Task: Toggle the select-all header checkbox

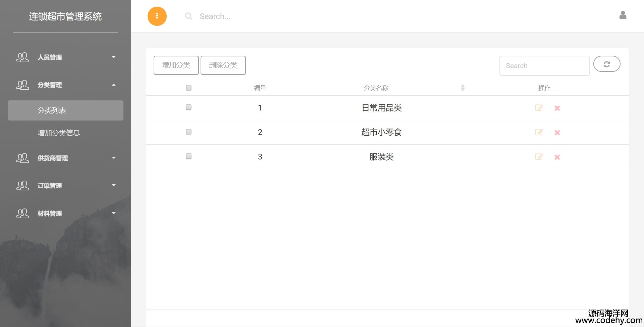Action: [189, 88]
